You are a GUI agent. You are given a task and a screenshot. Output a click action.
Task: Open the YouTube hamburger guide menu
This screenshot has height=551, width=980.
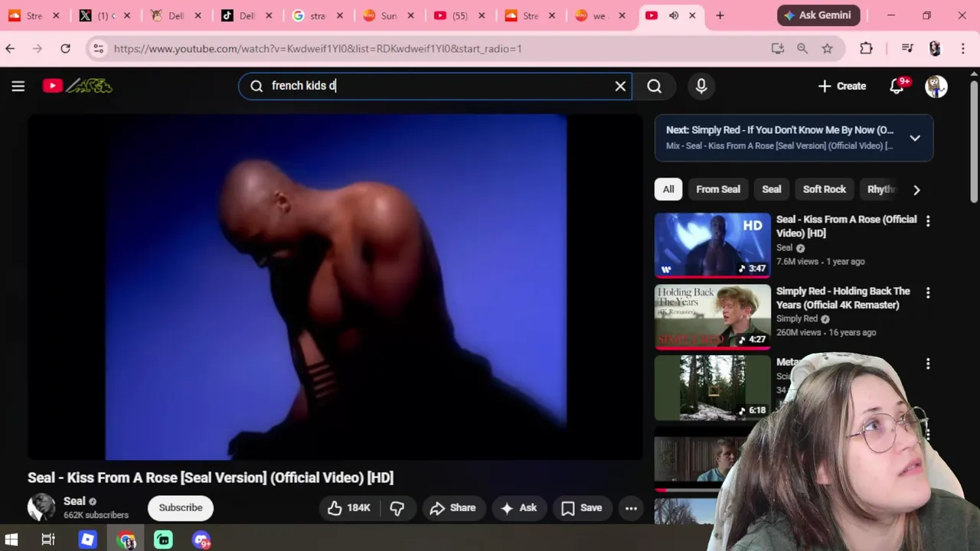coord(18,86)
